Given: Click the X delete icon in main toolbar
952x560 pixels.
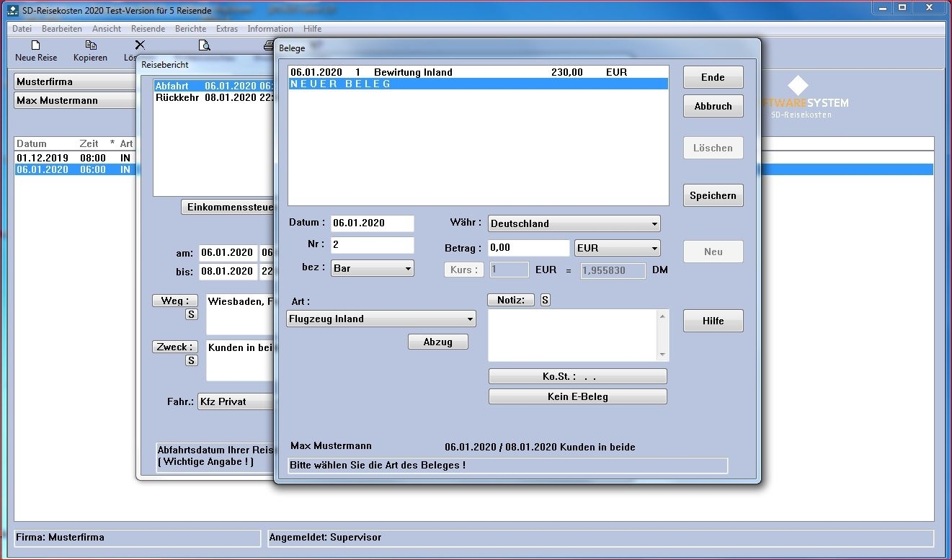Looking at the screenshot, I should click(140, 46).
